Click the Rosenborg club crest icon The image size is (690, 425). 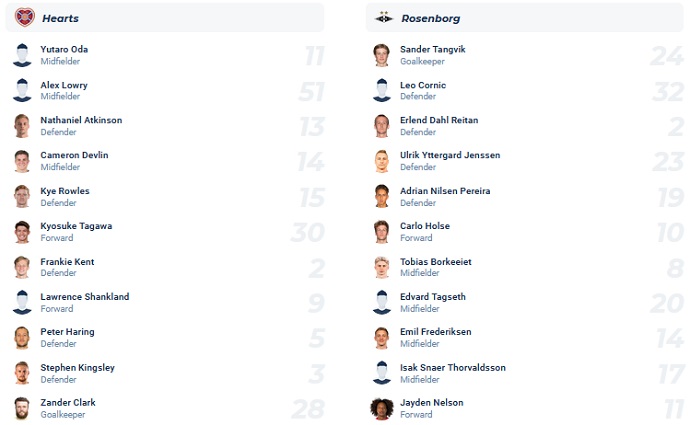pyautogui.click(x=384, y=17)
